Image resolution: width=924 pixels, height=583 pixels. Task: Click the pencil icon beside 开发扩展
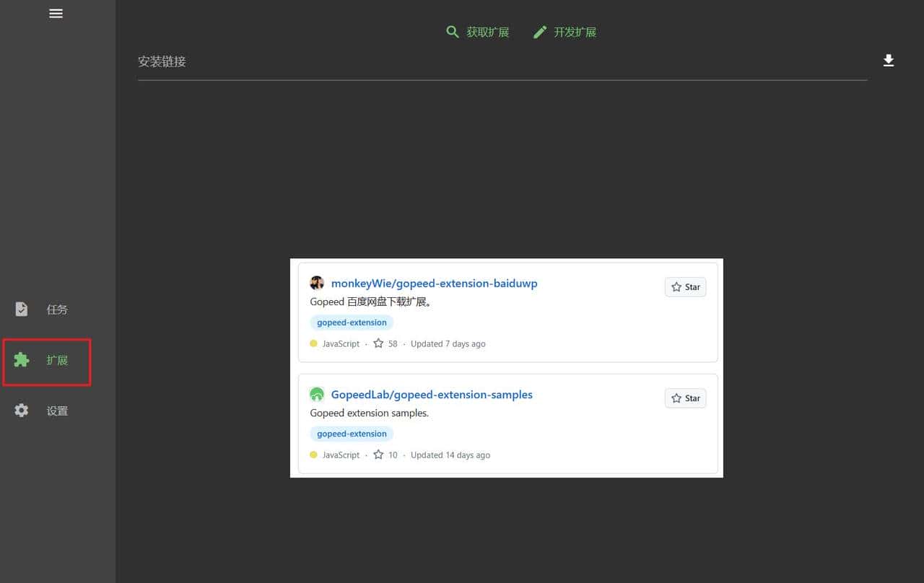(x=540, y=32)
